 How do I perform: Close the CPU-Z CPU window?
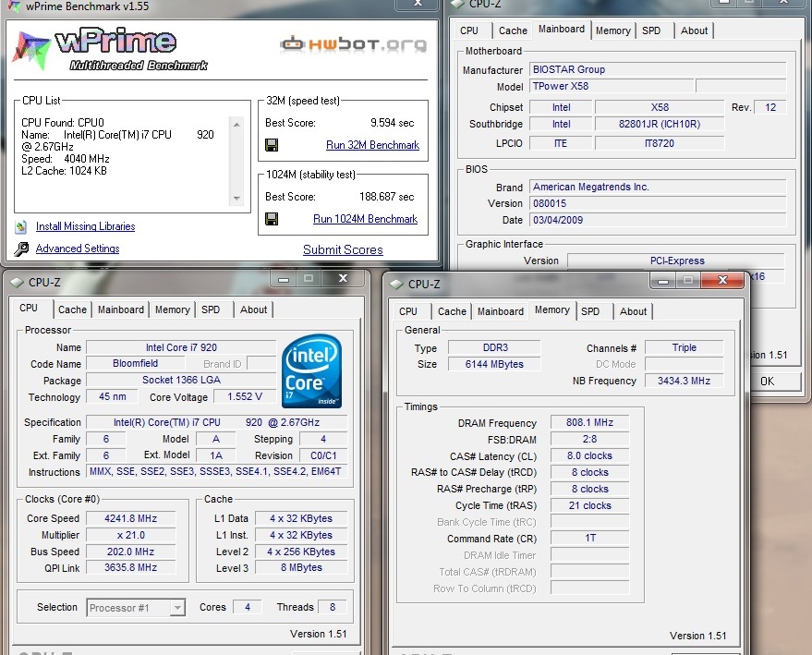tap(343, 279)
